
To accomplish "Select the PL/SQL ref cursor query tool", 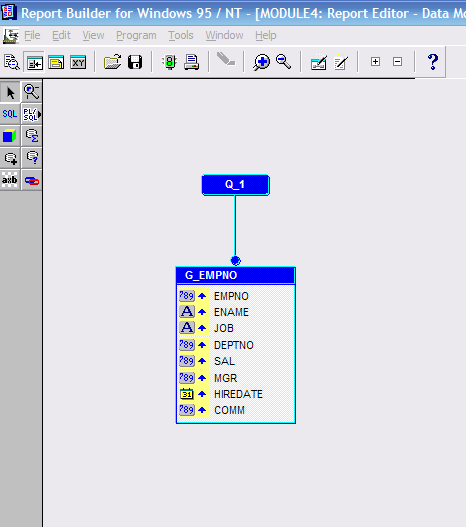I will tap(32, 114).
